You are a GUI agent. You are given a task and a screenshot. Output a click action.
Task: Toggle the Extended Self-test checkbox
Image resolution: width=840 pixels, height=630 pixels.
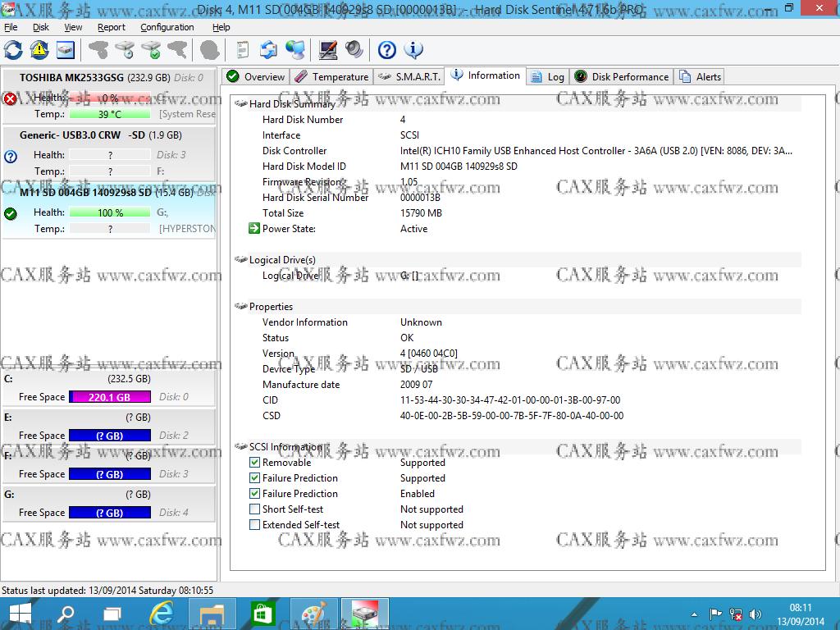tap(255, 525)
